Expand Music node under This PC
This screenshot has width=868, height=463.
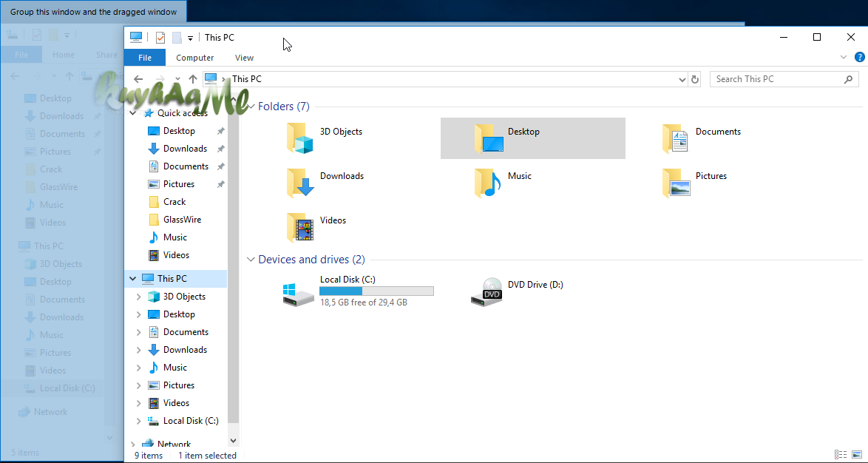click(x=138, y=367)
